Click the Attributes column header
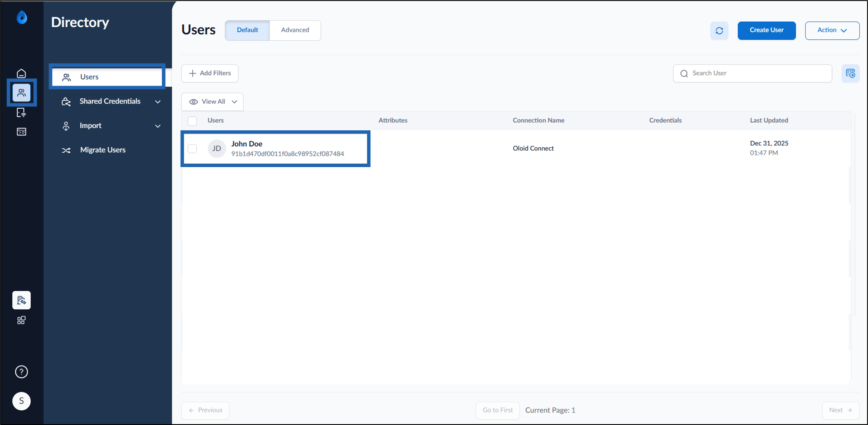 click(x=393, y=120)
